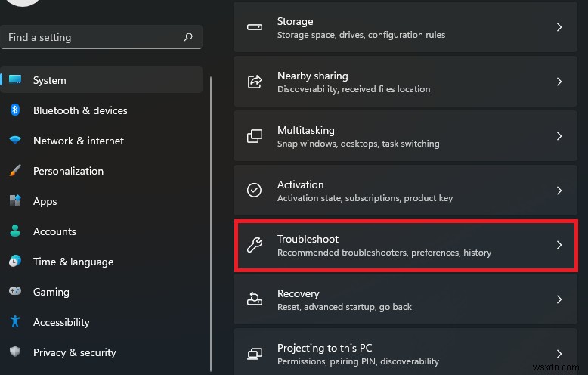
Task: Click the Bluetooth & devices icon
Action: point(15,110)
